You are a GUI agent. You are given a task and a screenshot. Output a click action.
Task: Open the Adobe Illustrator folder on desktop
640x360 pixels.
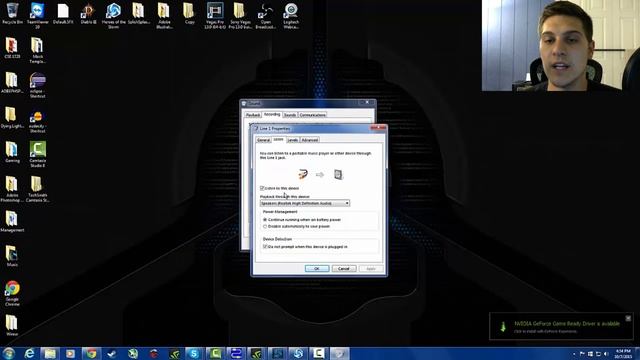pyautogui.click(x=164, y=15)
